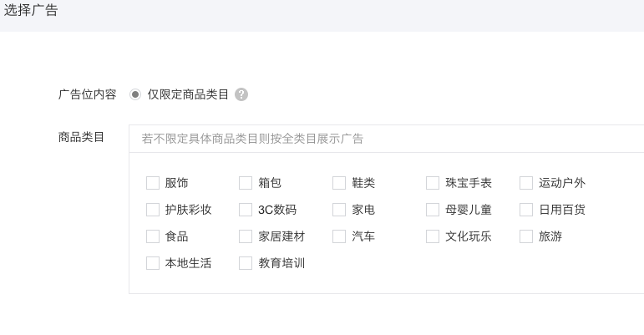Screen dimensions: 644x335
Task: Tick the 箱包 checkbox
Action: (x=246, y=183)
